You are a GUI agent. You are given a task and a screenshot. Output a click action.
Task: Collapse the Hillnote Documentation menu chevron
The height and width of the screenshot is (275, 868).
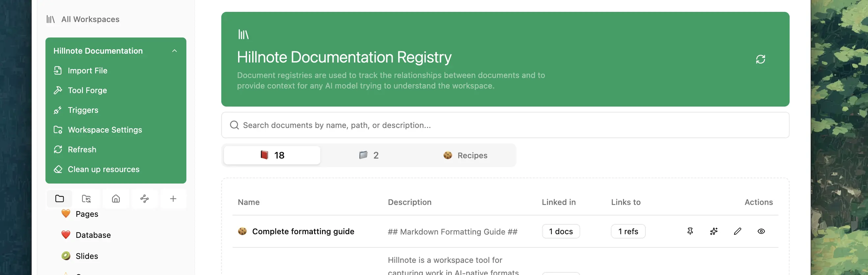[174, 51]
